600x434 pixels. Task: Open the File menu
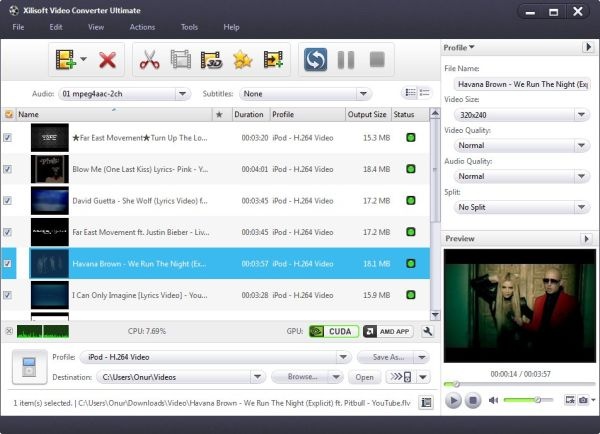[x=18, y=27]
